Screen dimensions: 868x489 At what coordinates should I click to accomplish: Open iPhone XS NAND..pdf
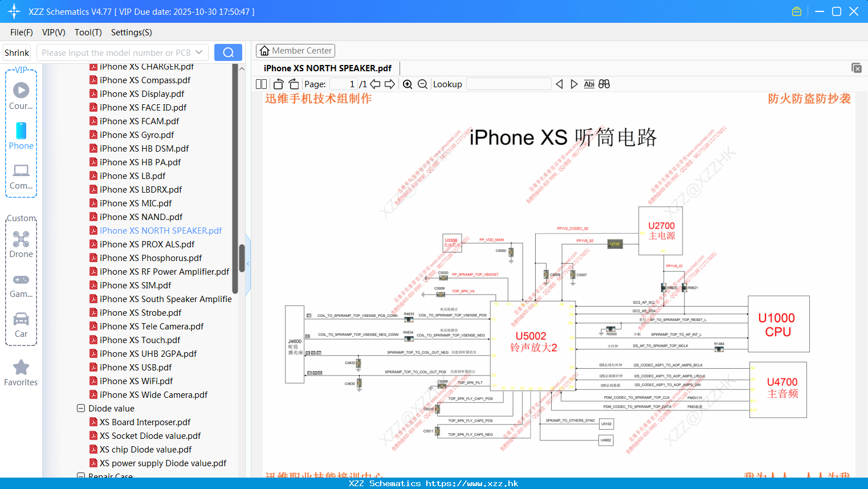click(141, 217)
